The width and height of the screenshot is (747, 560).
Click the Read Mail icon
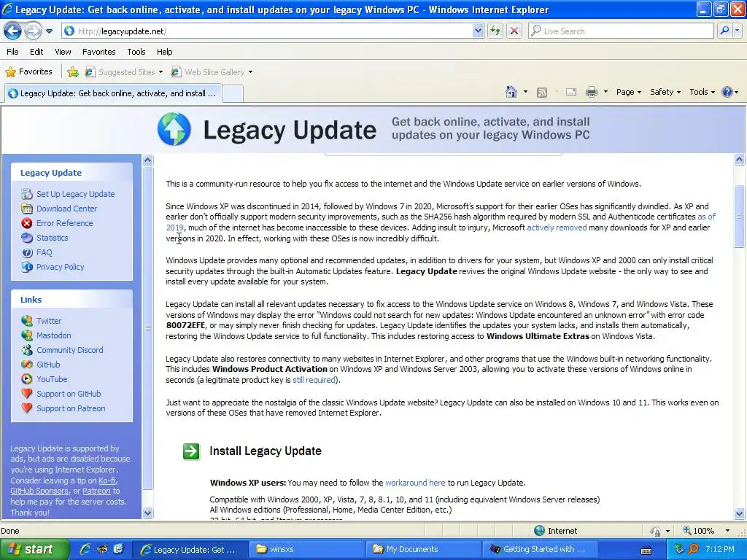[x=571, y=93]
